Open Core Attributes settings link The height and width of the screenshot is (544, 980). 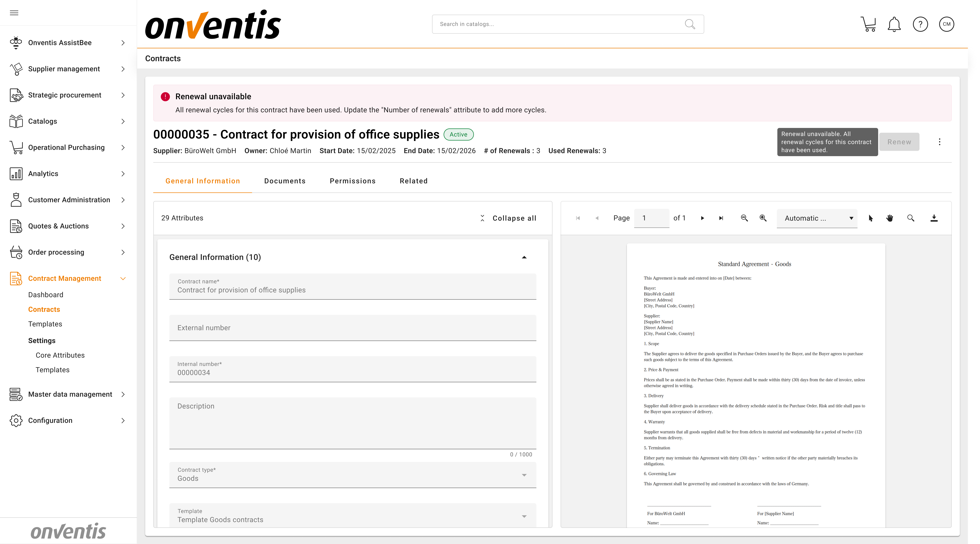point(60,355)
